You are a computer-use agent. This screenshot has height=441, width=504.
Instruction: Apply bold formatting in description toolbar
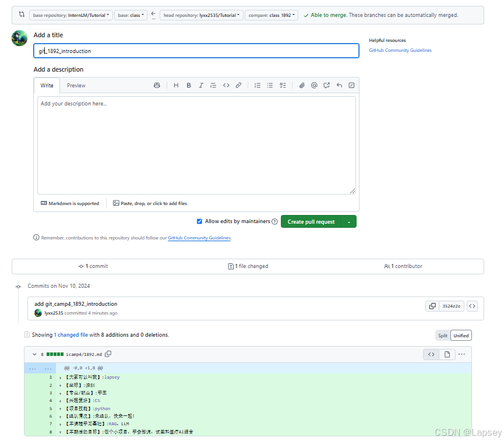[x=189, y=86]
